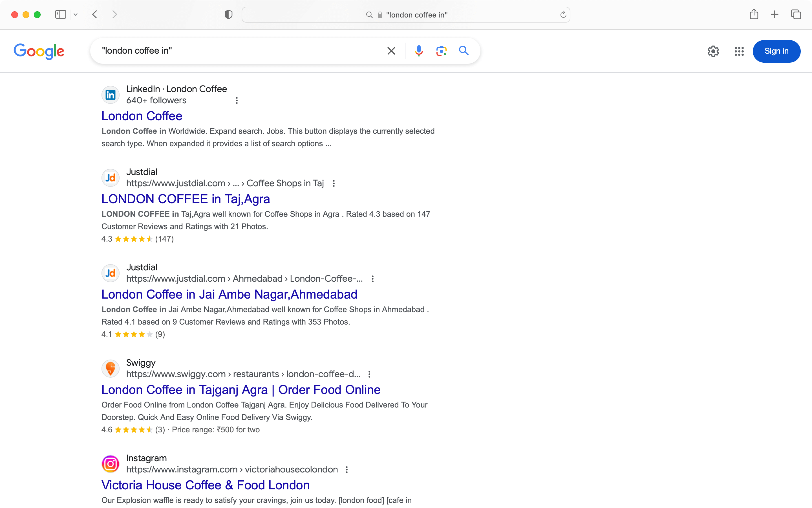Viewport: 812px width, 508px height.
Task: Click the Instagram victoriahousecolondon URL
Action: pyautogui.click(x=232, y=469)
